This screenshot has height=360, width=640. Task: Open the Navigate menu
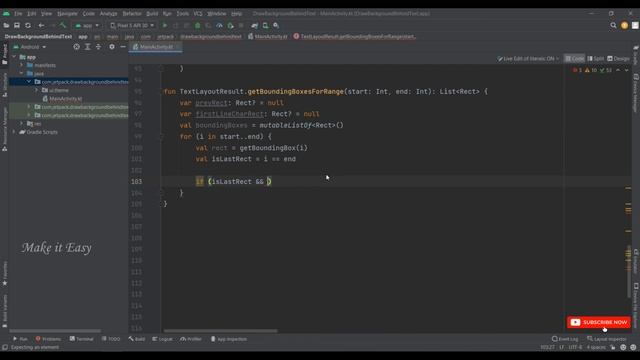[x=67, y=13]
